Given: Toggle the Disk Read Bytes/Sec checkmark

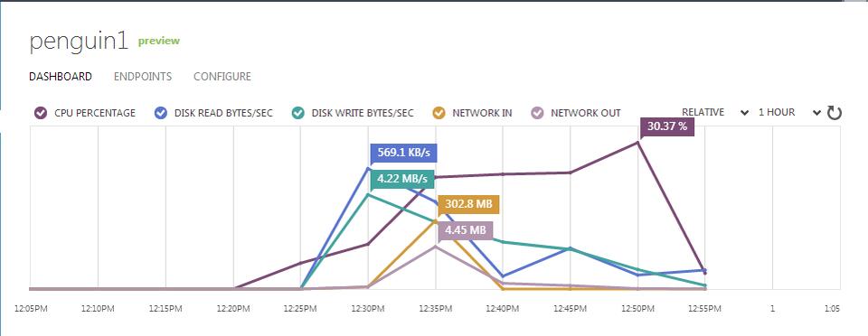Looking at the screenshot, I should click(161, 113).
